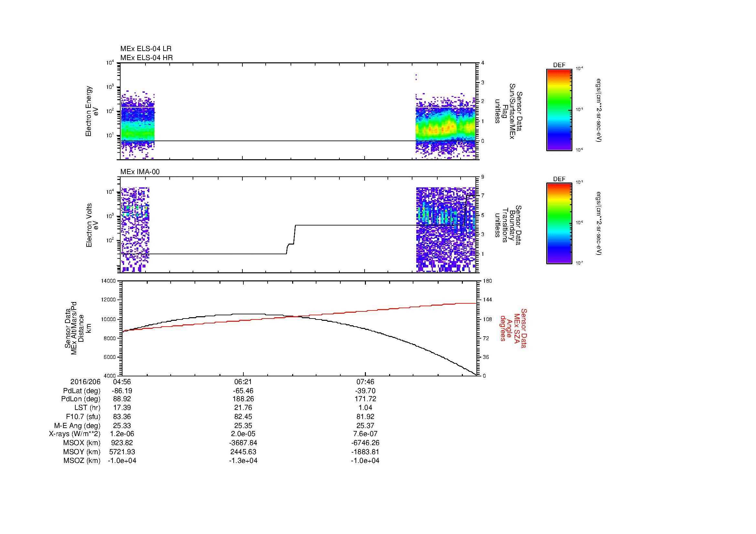Click the 'MSOX (km)' row label
756x534 pixels.
point(82,443)
